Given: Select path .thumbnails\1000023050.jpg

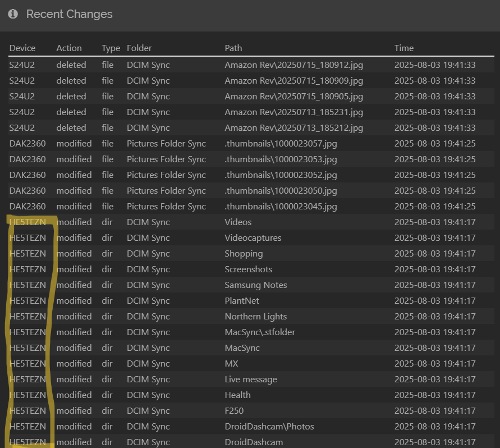Looking at the screenshot, I should (x=281, y=191).
